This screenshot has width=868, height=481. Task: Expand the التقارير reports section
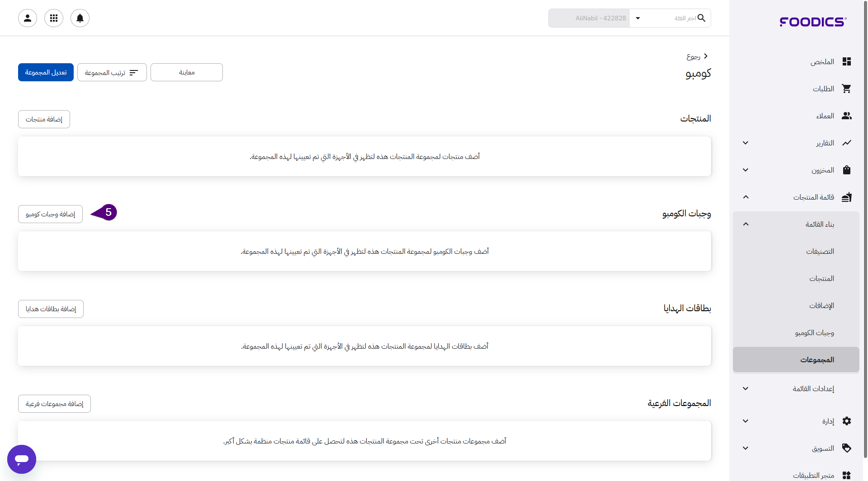tap(745, 143)
